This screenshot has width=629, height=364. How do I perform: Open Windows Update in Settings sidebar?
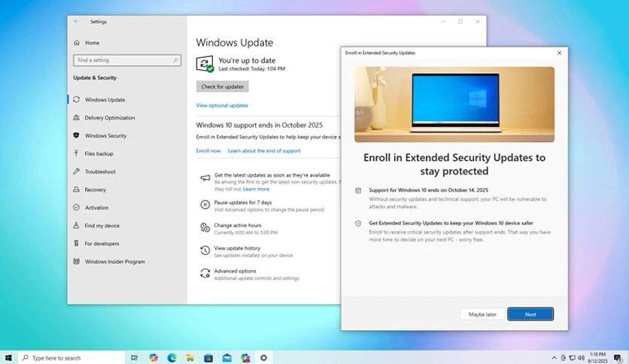(105, 99)
